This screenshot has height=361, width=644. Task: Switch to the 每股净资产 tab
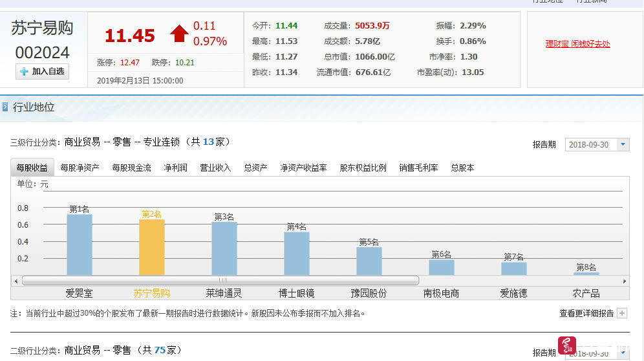(x=80, y=168)
